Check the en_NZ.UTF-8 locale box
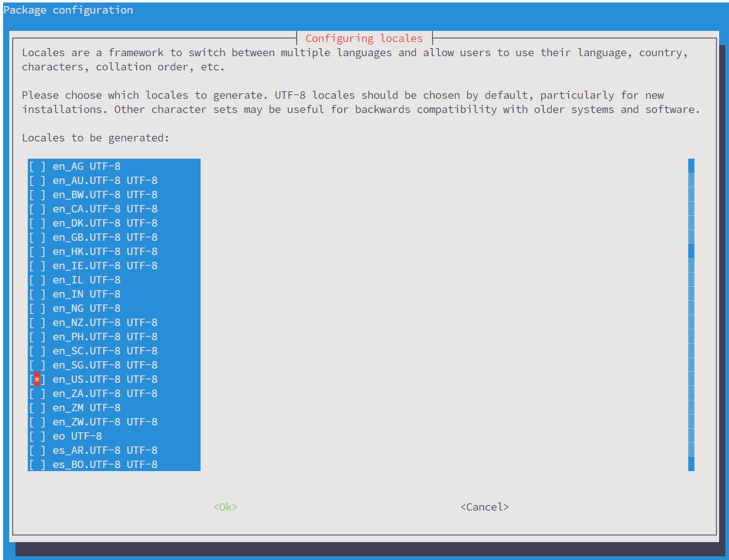 click(37, 322)
